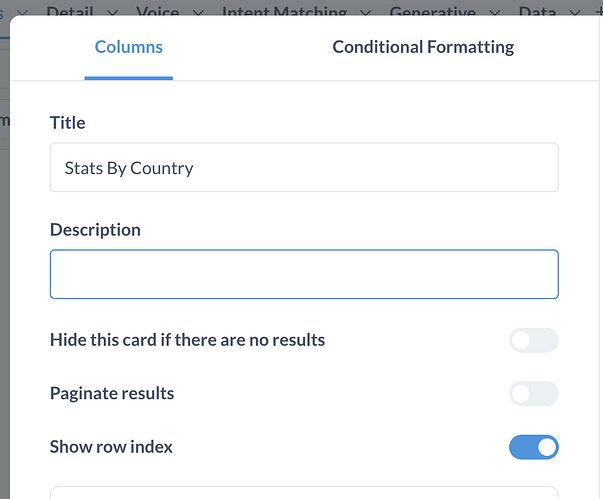The width and height of the screenshot is (603, 499).
Task: Switch to the Columns tab
Action: click(x=128, y=47)
